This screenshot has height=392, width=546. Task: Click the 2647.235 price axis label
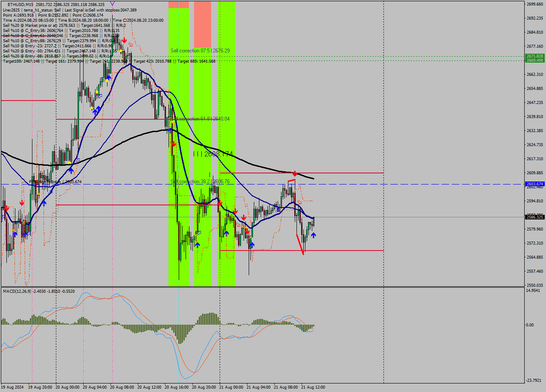point(534,102)
